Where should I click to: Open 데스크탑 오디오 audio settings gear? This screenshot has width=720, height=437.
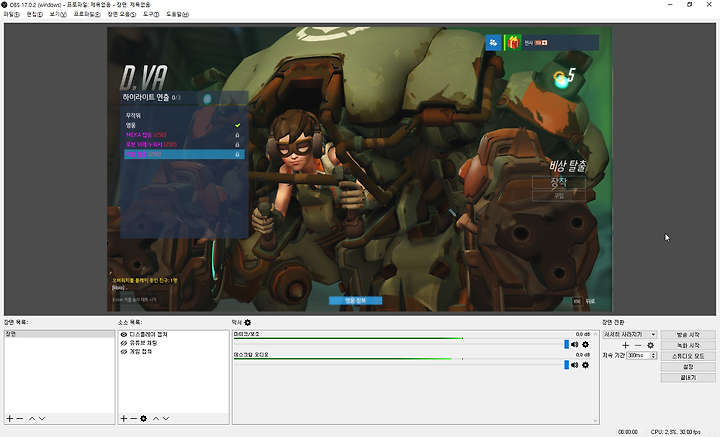585,365
